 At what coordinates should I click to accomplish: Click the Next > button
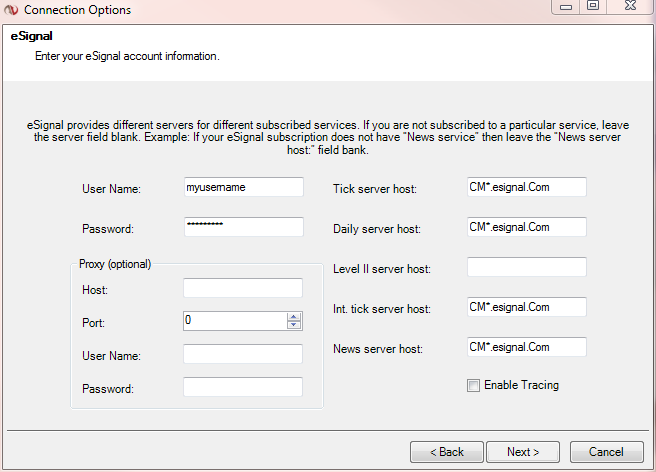pos(522,452)
